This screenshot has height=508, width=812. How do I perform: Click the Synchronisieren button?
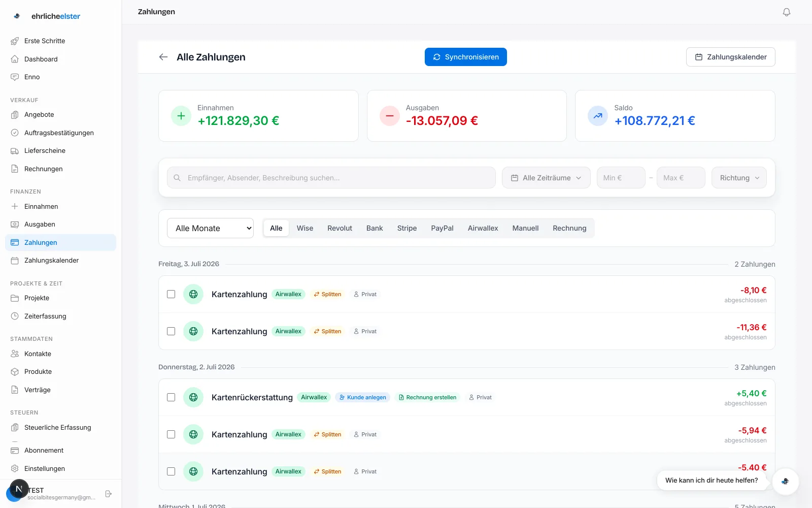pyautogui.click(x=466, y=57)
